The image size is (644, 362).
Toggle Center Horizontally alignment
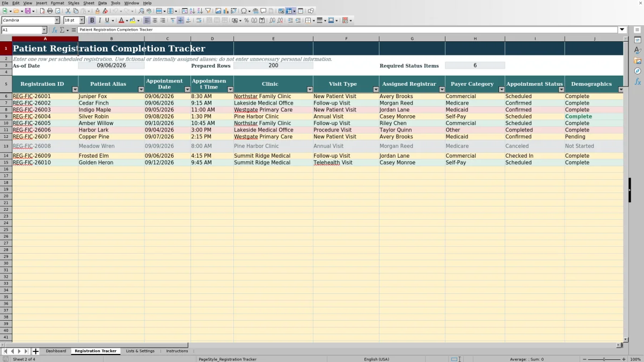pyautogui.click(x=155, y=20)
